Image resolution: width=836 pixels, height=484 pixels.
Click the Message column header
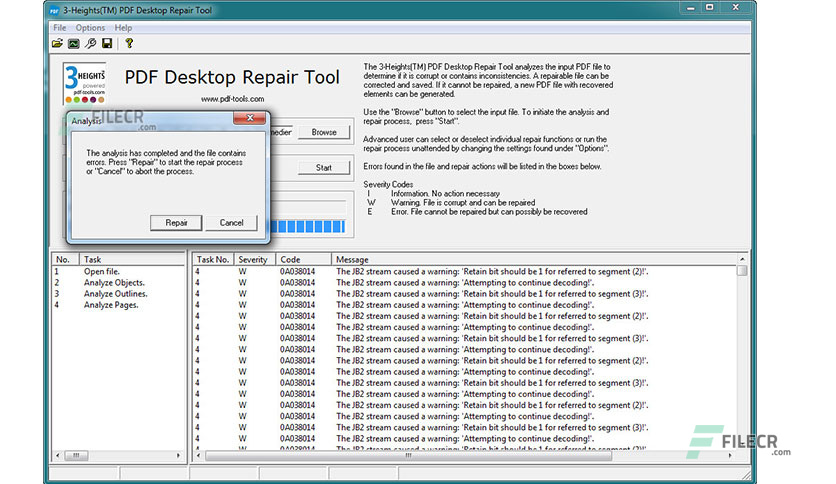click(534, 260)
